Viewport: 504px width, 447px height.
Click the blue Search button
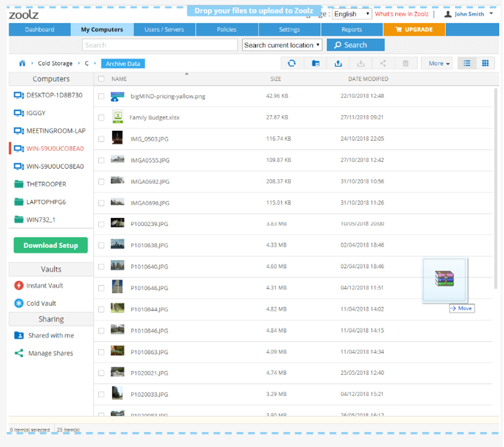355,45
